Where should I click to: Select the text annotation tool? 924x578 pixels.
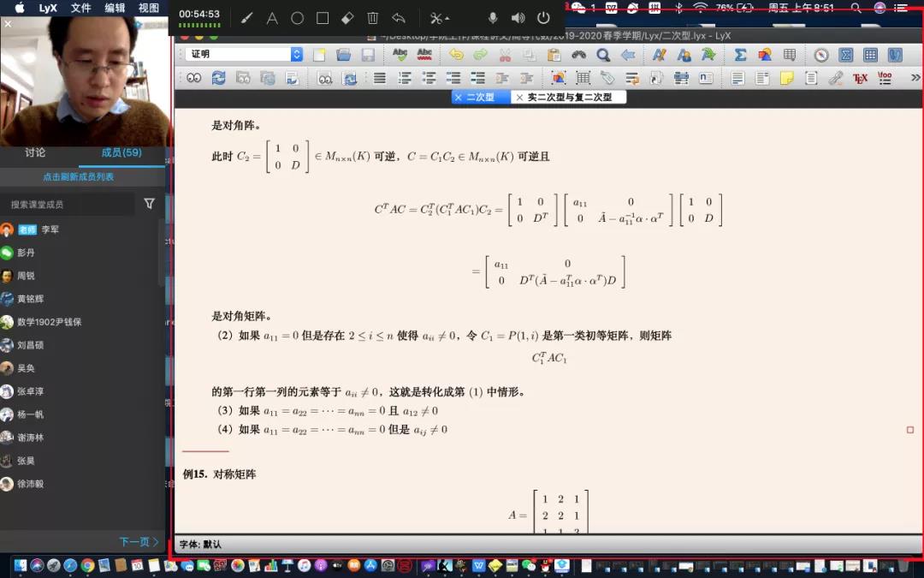click(x=272, y=18)
